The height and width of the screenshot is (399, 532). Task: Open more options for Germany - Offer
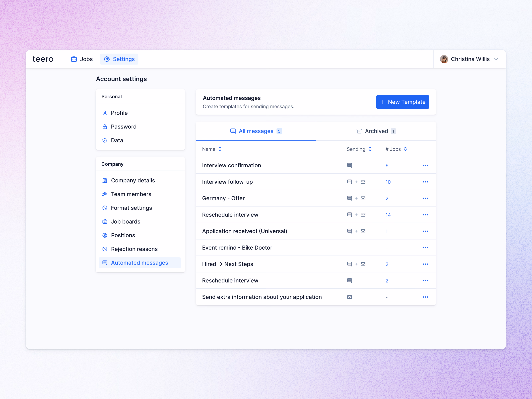click(x=425, y=198)
